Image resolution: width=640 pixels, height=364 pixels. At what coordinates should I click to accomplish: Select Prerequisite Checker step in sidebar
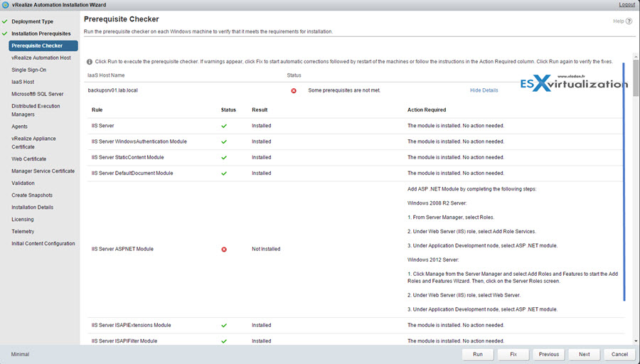[x=43, y=45]
